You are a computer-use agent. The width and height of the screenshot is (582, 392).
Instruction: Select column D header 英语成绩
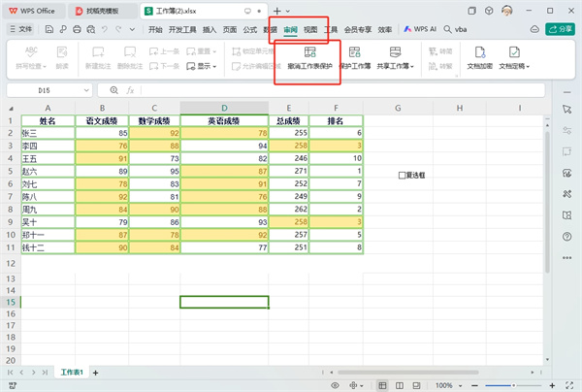[x=224, y=108]
